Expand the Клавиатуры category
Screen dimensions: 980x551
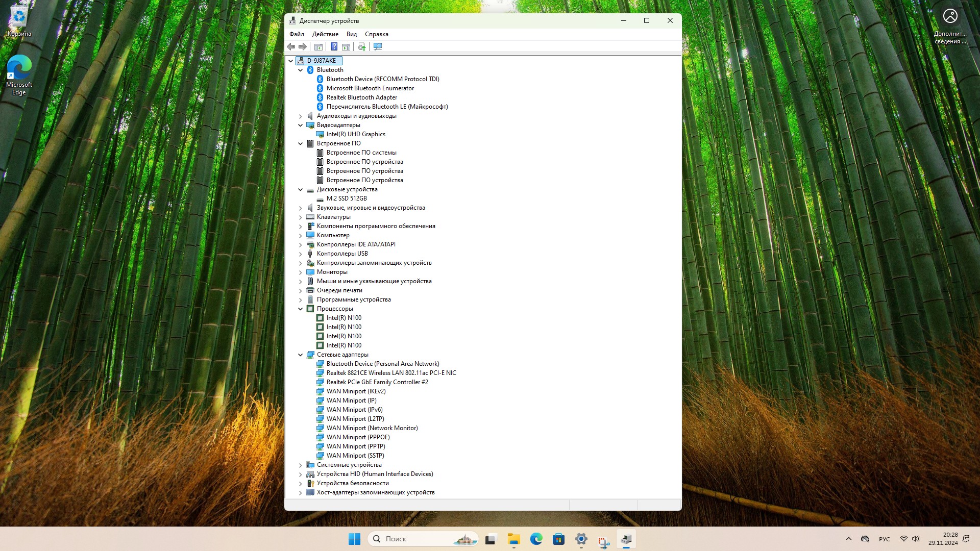pos(301,217)
